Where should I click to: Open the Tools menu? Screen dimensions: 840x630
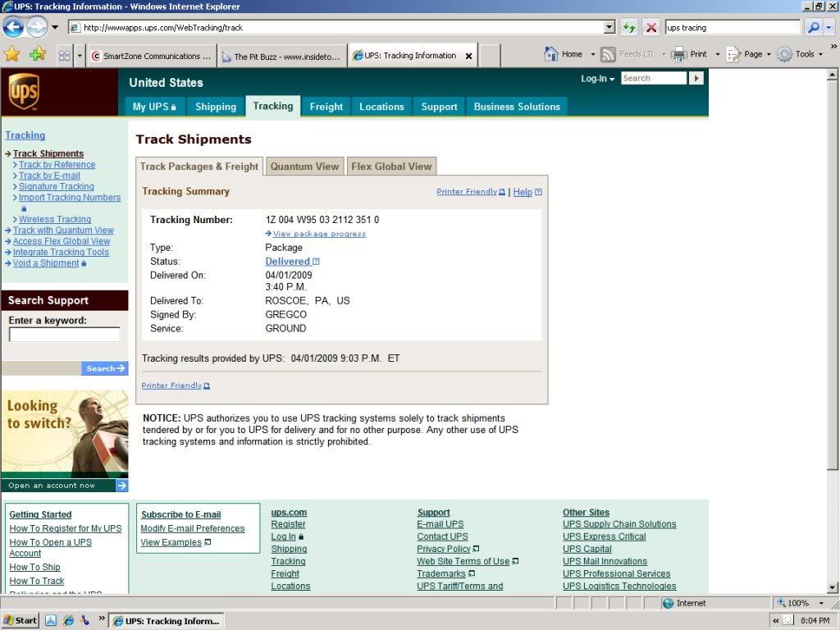800,54
